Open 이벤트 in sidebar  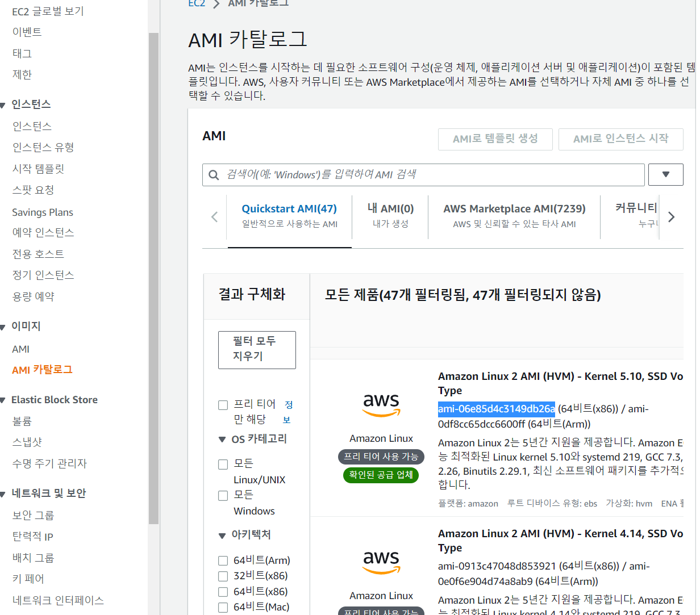pyautogui.click(x=27, y=32)
